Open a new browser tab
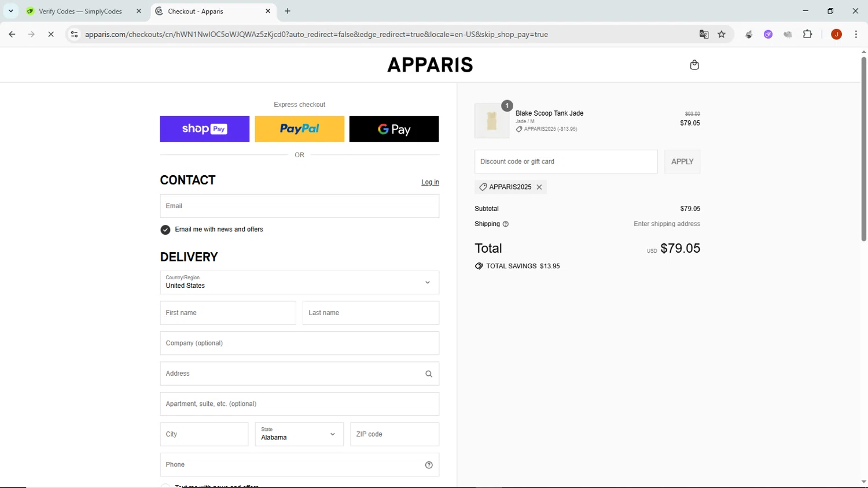868x488 pixels. [288, 11]
